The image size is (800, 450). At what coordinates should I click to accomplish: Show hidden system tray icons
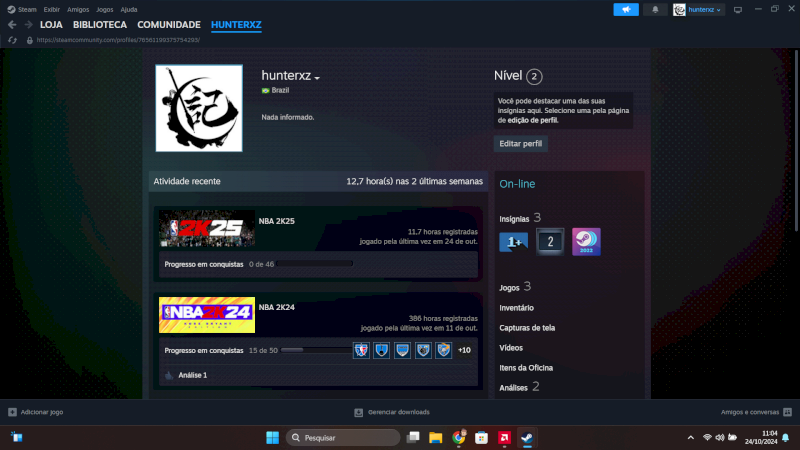pos(690,437)
